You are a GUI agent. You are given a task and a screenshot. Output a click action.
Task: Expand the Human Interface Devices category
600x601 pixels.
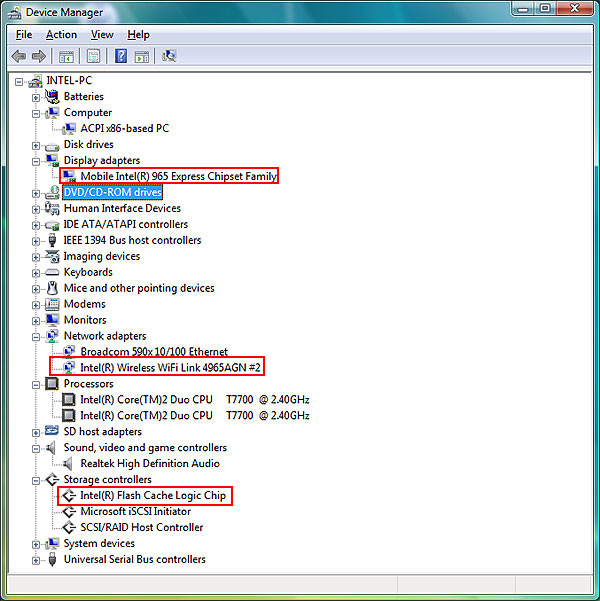(36, 209)
